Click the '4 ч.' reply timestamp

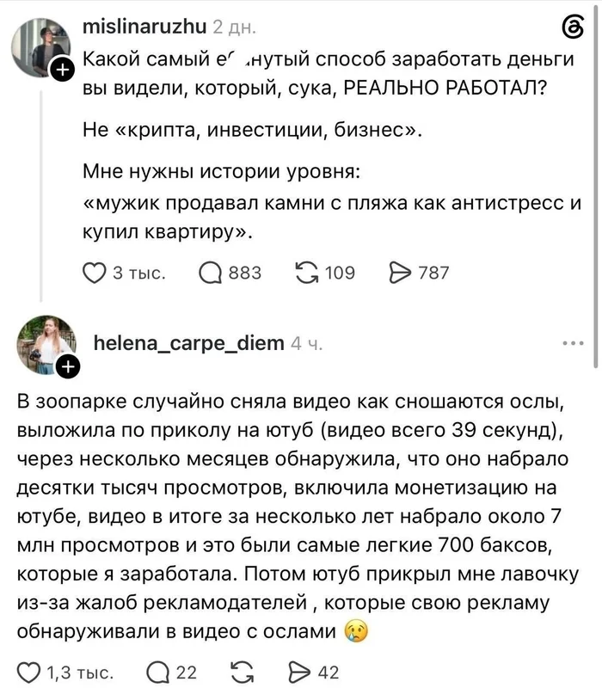pos(306,344)
